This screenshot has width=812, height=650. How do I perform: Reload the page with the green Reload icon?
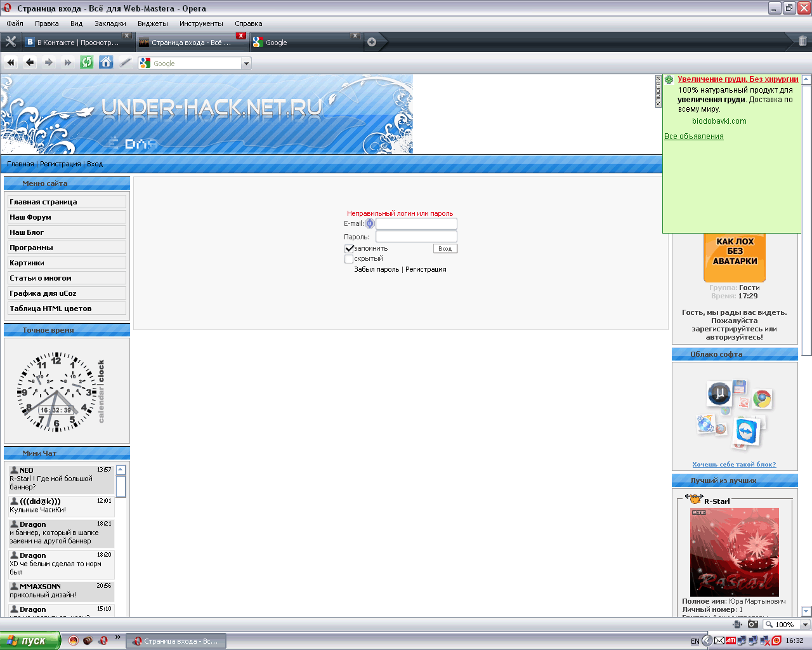pyautogui.click(x=87, y=62)
